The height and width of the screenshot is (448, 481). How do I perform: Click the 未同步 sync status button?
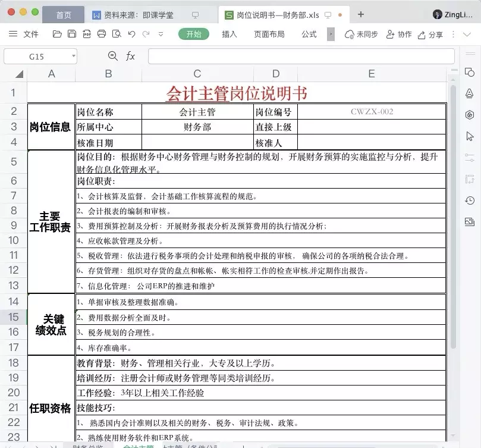361,34
